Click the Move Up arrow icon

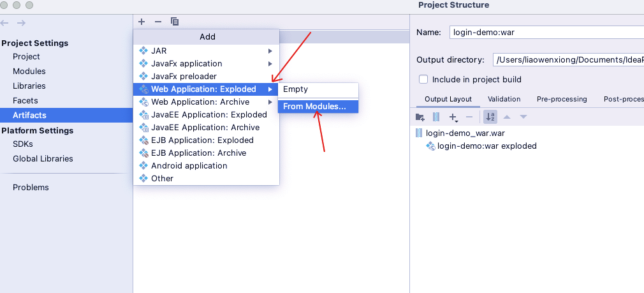click(x=507, y=117)
